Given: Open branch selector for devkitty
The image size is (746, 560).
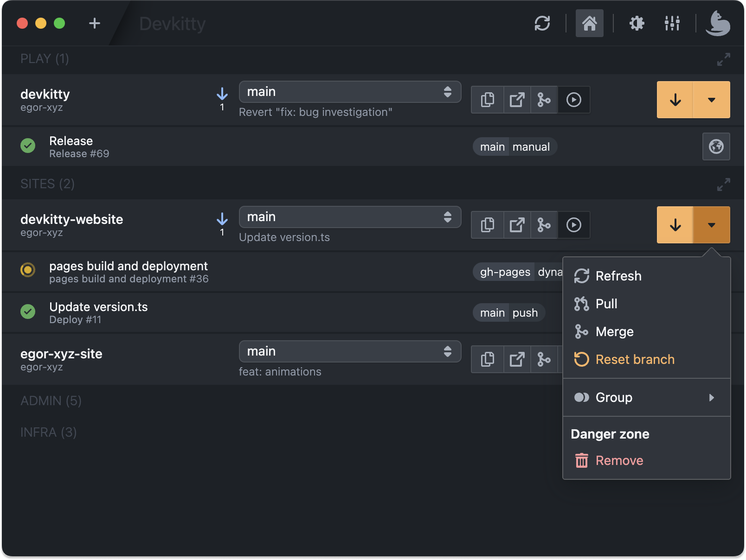Looking at the screenshot, I should point(350,92).
